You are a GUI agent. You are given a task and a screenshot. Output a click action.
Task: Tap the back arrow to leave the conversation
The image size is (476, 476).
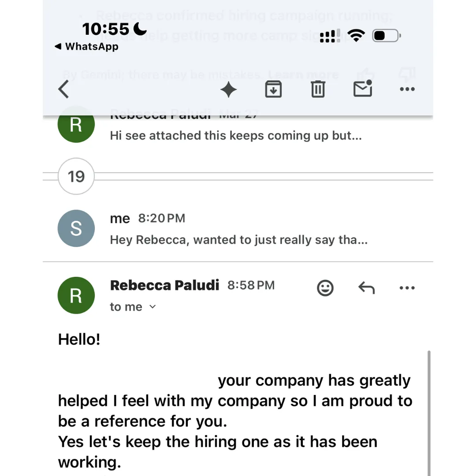coord(63,89)
